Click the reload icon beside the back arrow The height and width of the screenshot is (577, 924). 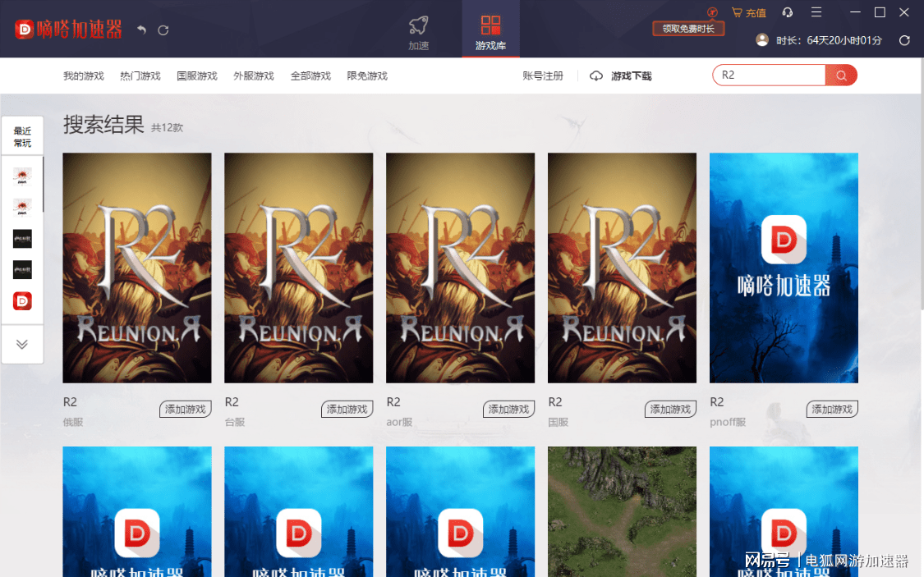[x=163, y=30]
